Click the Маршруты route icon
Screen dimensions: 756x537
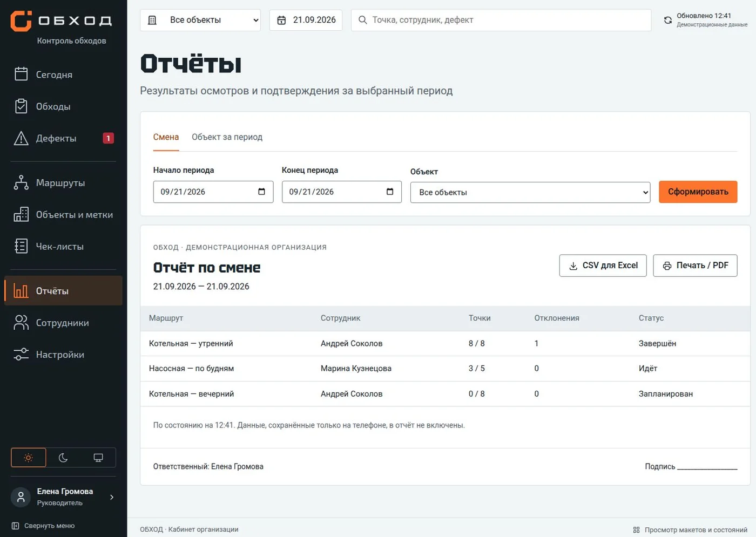[21, 182]
